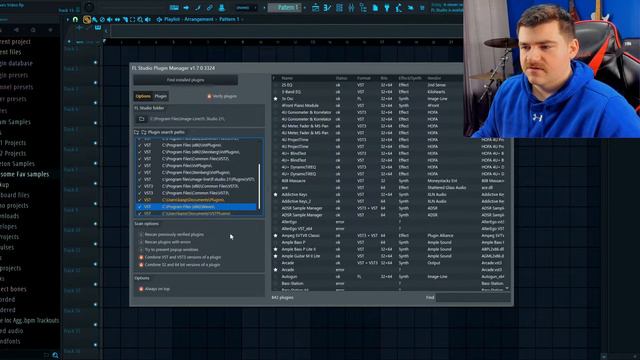Image resolution: width=640 pixels, height=360 pixels.
Task: Open the Channel rack view icon
Action: (x=339, y=8)
